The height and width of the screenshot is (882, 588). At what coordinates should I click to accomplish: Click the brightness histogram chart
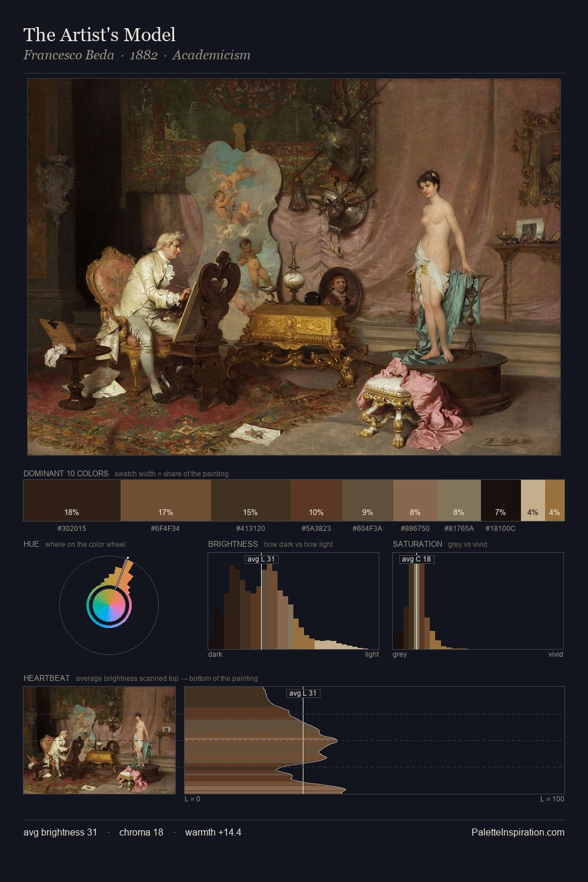point(293,601)
